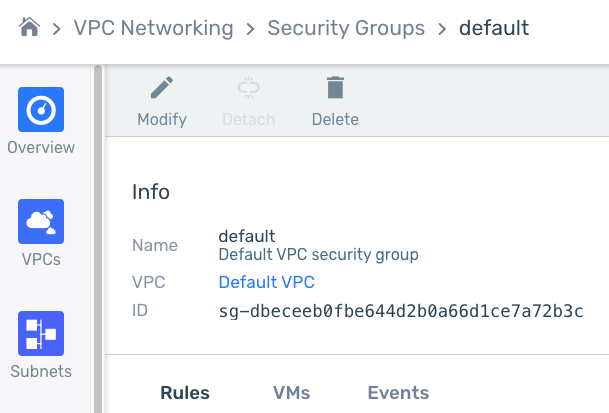Click the Delete trash icon

click(335, 87)
